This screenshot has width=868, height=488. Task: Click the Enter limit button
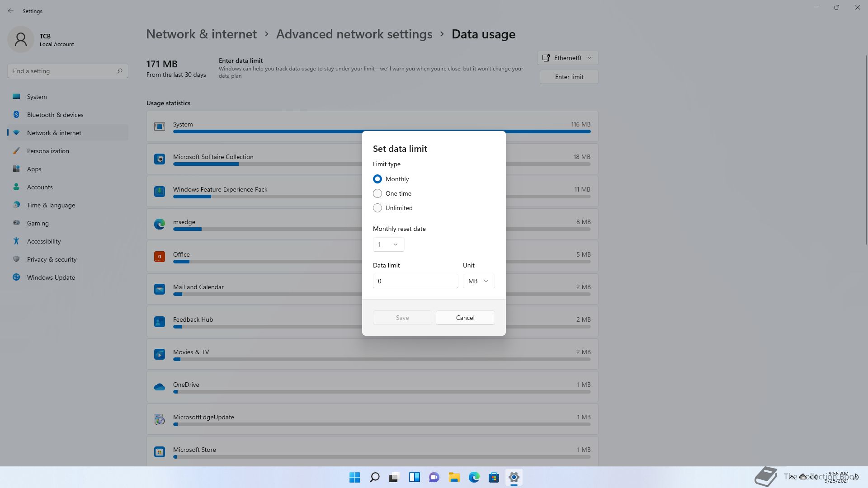point(569,77)
